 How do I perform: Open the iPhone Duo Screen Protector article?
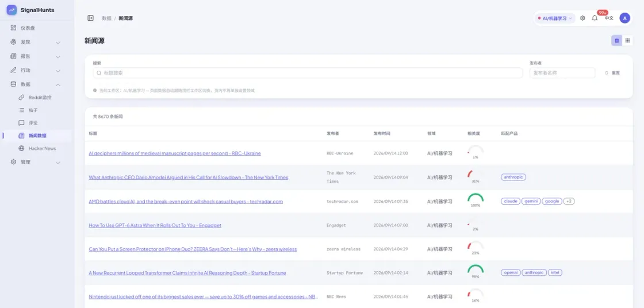tap(193, 249)
